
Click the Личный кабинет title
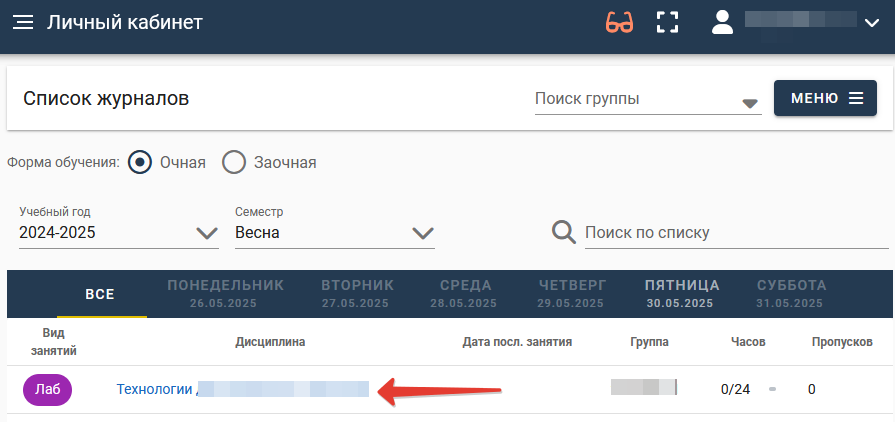[125, 22]
